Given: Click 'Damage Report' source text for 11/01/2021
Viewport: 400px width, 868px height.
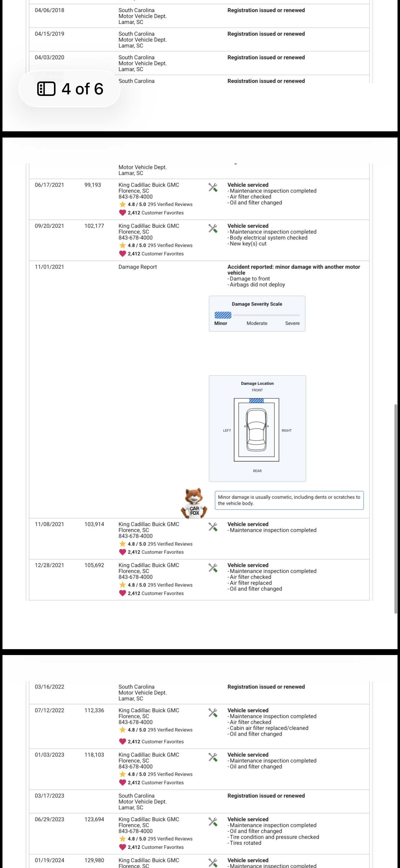Looking at the screenshot, I should pos(138,267).
